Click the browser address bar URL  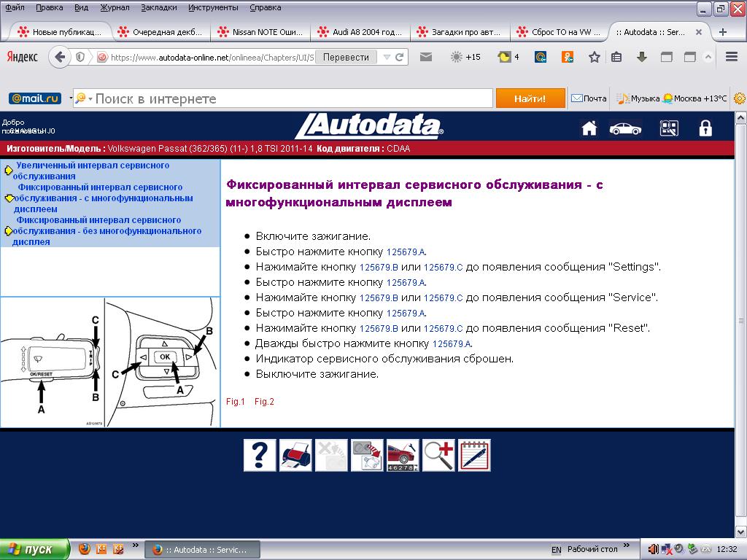(x=212, y=58)
